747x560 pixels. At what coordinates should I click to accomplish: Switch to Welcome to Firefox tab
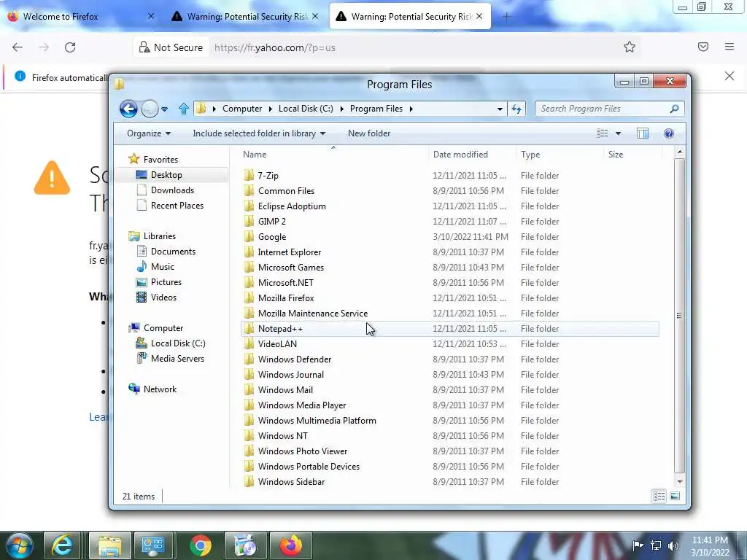coord(80,17)
